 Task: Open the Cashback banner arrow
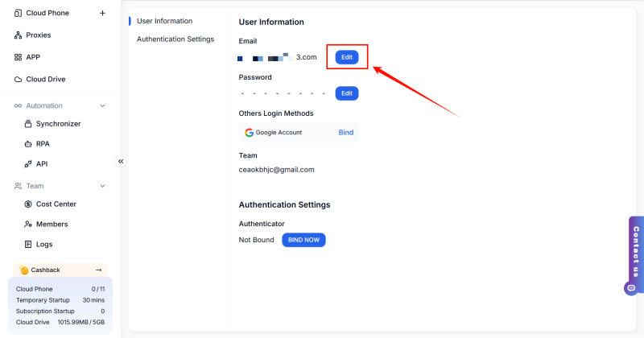pos(98,270)
